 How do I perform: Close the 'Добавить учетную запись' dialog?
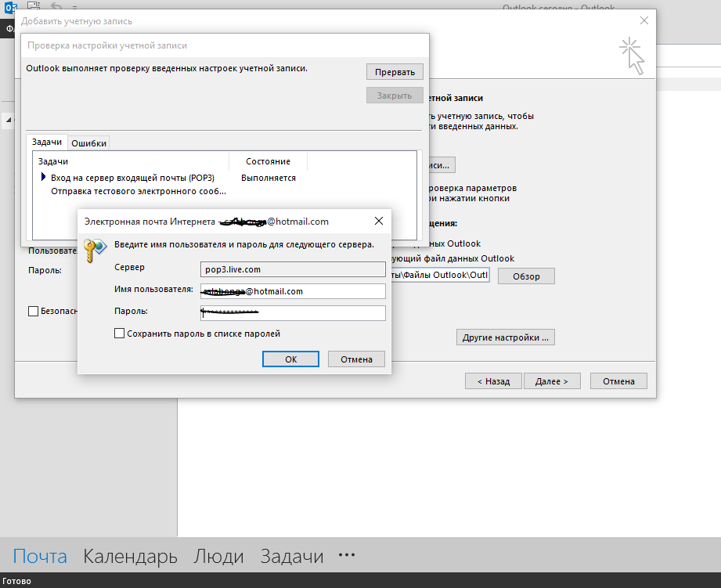pos(644,20)
